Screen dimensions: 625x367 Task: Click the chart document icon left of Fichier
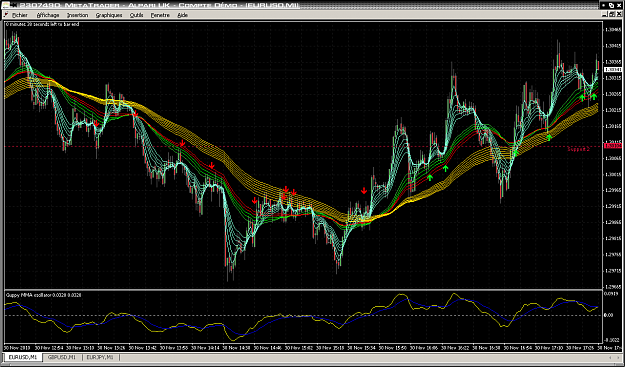(6, 15)
